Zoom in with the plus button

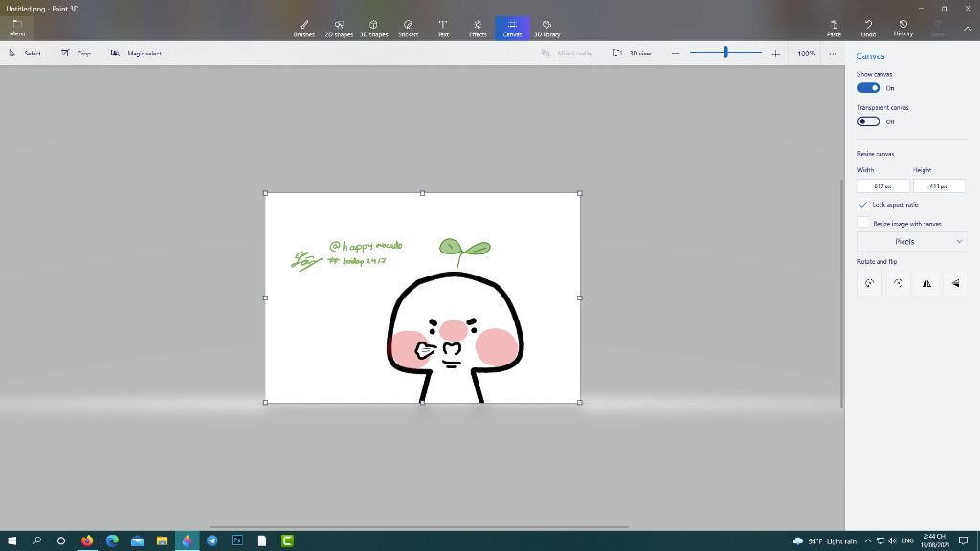pos(775,54)
